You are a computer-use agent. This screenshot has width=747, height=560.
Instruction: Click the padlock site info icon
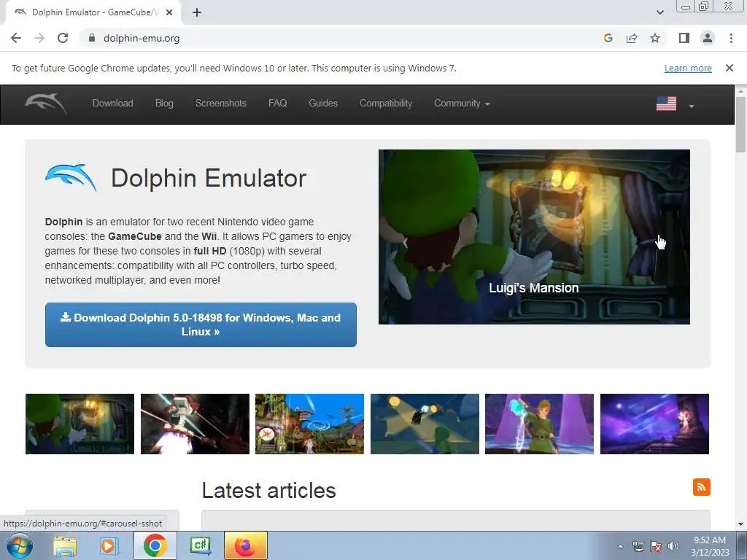92,38
